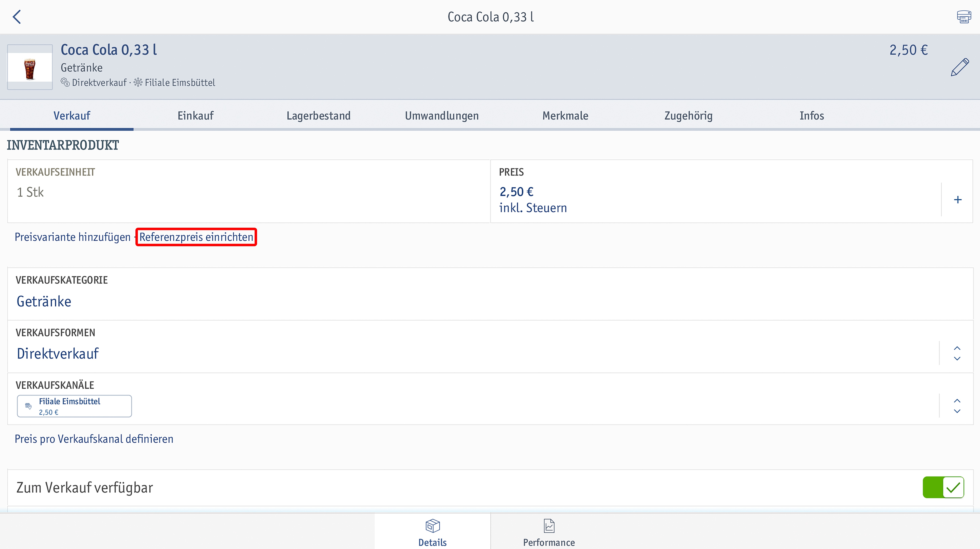Open the Lagerbestand tab

[318, 116]
